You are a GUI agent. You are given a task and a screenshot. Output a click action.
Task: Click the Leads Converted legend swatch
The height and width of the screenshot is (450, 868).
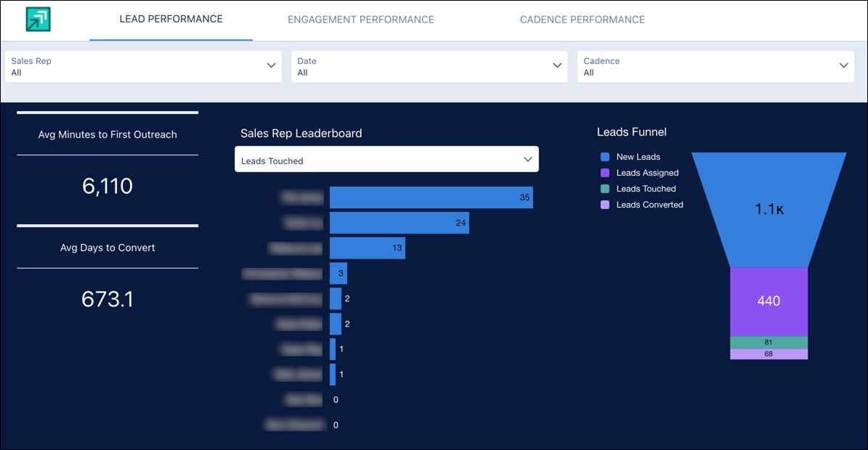coord(605,205)
